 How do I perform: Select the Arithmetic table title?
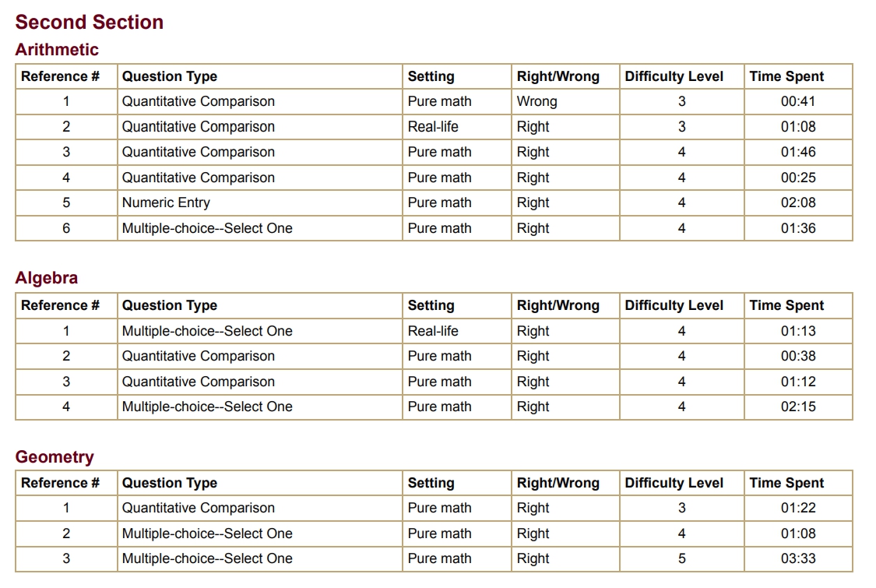[x=57, y=50]
